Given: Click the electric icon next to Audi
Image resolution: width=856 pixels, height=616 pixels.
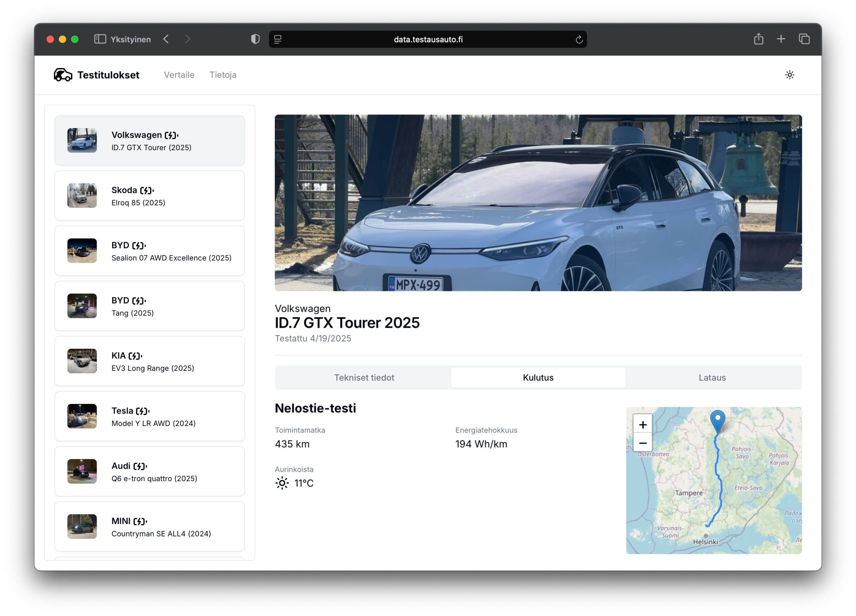Looking at the screenshot, I should 140,466.
